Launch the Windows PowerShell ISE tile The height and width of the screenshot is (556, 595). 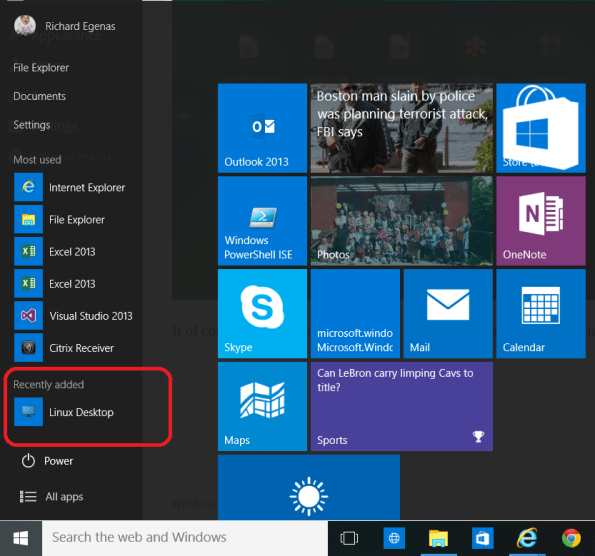(x=262, y=221)
